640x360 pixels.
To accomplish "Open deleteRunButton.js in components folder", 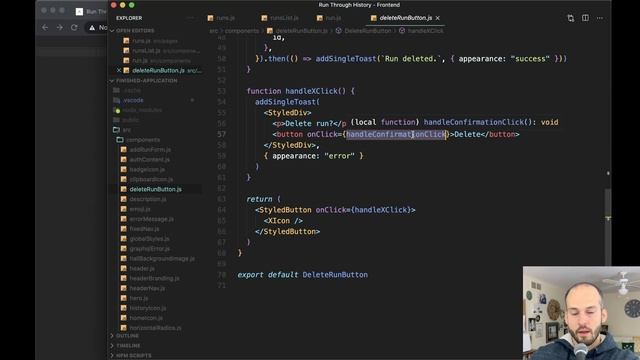I will pyautogui.click(x=156, y=189).
